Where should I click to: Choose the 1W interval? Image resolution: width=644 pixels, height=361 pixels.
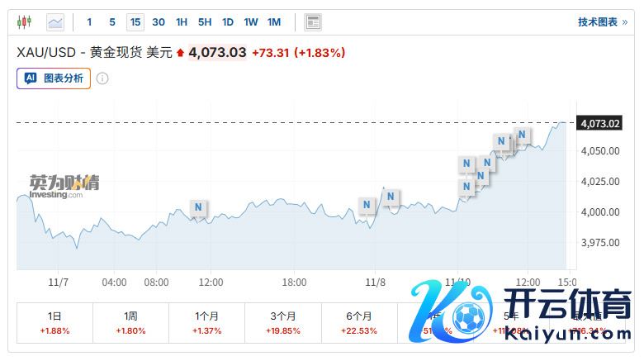coord(251,21)
